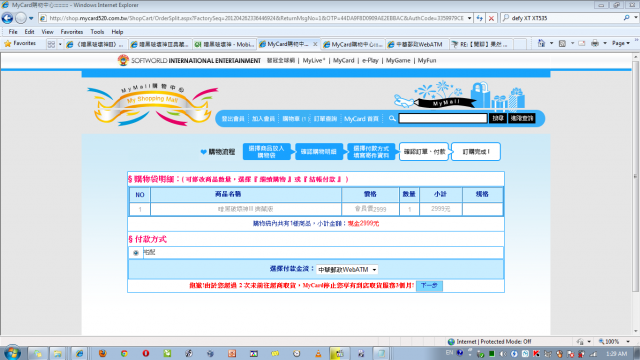
Task: Click the Print toolbar icon
Action: click(x=595, y=43)
